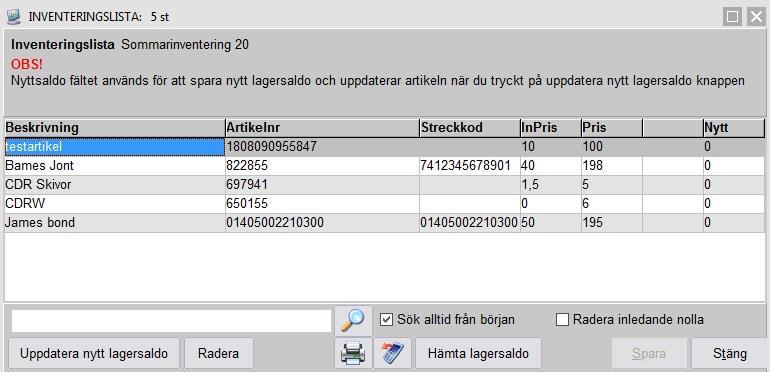Click the magnifying glass search icon
The image size is (770, 372).
pyautogui.click(x=353, y=320)
